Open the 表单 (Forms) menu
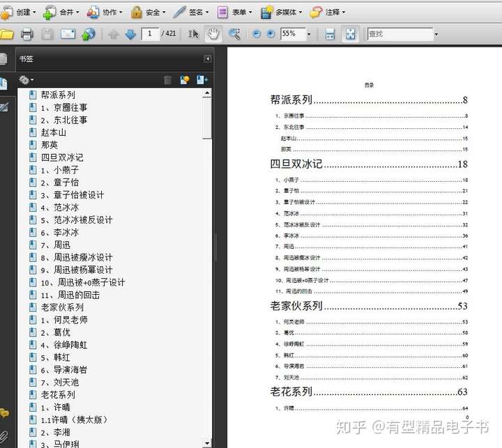Image resolution: width=502 pixels, height=448 pixels. pos(234,12)
